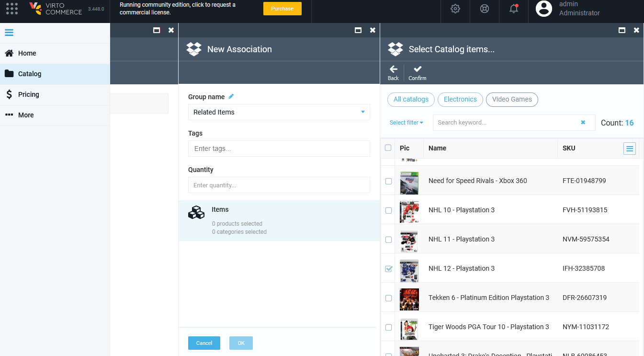Click the New Association header icon
Viewport: 644px width, 356px height.
(194, 49)
